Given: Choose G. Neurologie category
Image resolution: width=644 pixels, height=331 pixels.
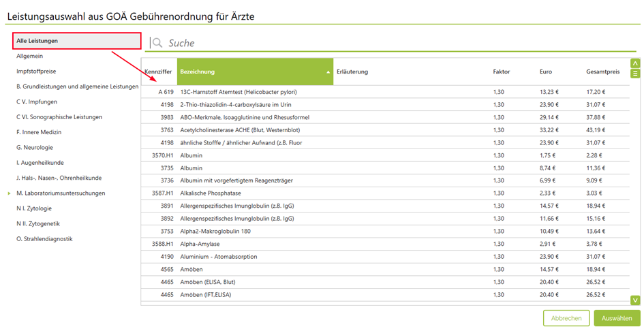Looking at the screenshot, I should (x=35, y=147).
